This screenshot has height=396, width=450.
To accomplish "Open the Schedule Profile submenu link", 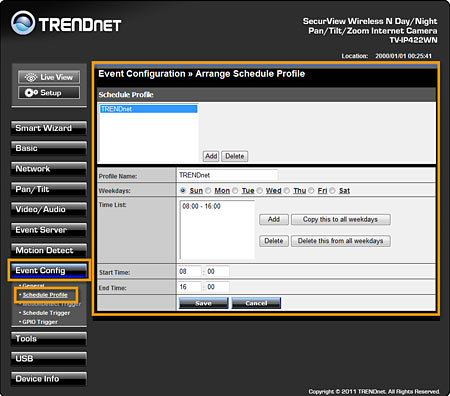I will coord(45,295).
